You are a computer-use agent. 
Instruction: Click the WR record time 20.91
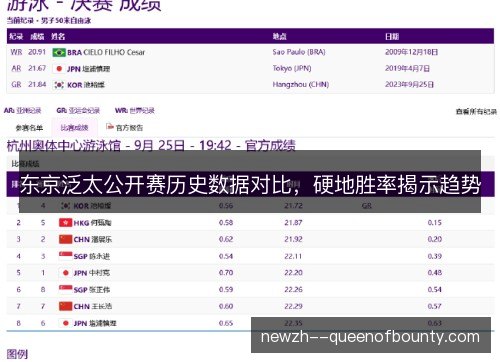tap(37, 52)
